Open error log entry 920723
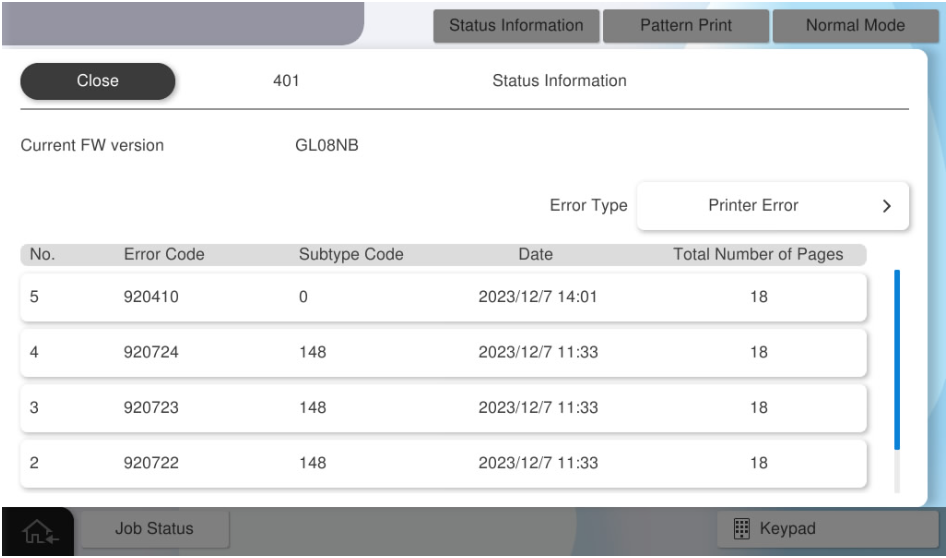 443,408
